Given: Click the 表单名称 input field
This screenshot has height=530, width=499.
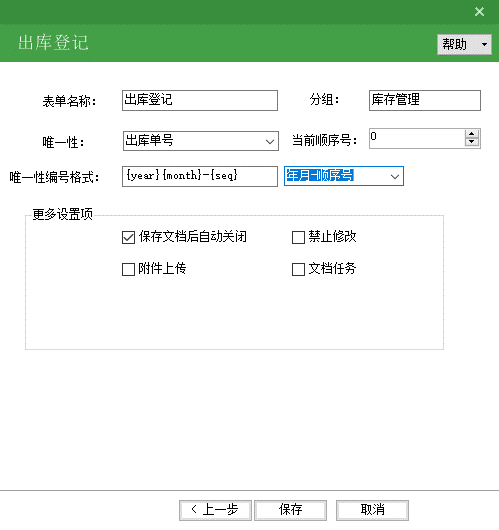Looking at the screenshot, I should point(200,100).
